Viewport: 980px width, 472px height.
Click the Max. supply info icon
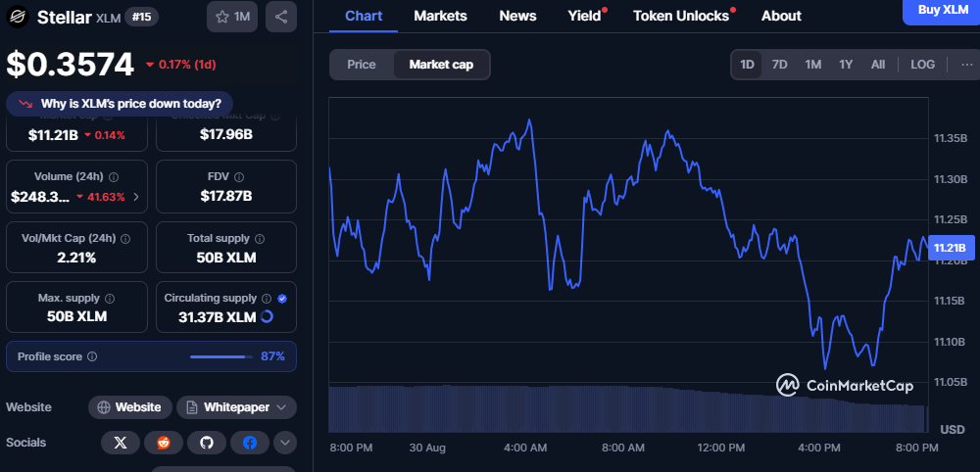pyautogui.click(x=110, y=299)
